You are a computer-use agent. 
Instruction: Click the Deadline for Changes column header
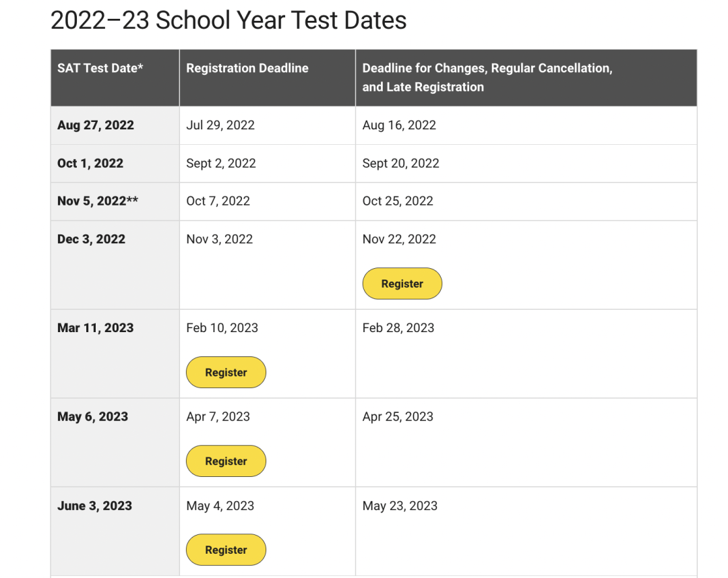(526, 78)
